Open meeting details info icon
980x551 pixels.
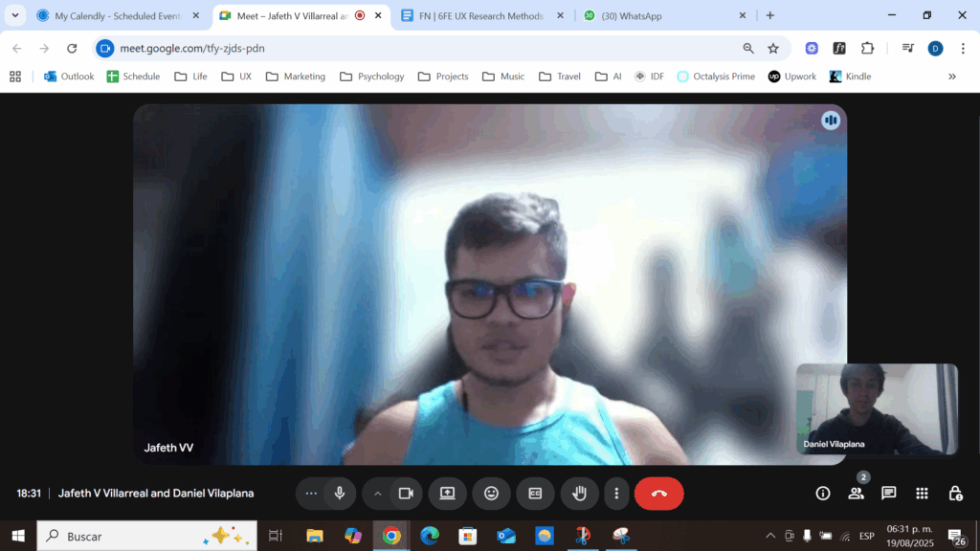pos(822,494)
